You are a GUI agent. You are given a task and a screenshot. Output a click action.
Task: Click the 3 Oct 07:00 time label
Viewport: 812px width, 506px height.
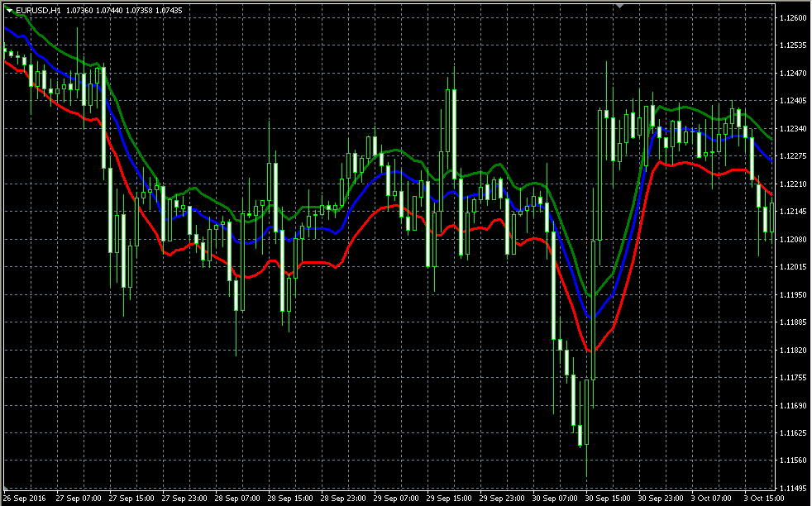point(711,499)
